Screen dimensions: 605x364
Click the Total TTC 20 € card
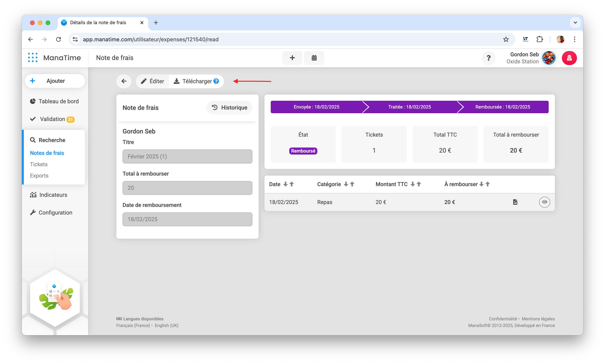445,144
